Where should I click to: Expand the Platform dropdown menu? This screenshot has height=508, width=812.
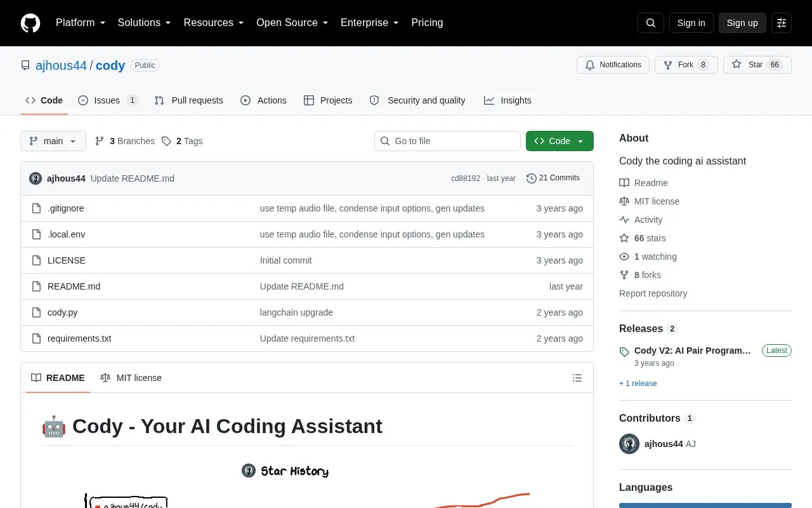pyautogui.click(x=81, y=23)
